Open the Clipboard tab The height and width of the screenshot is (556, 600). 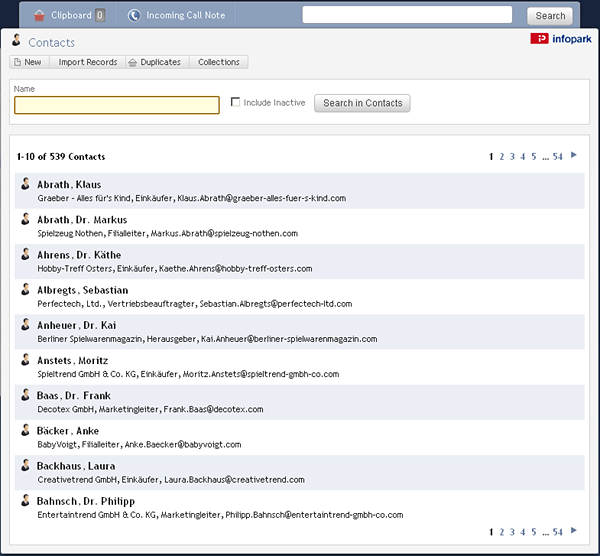[x=69, y=15]
